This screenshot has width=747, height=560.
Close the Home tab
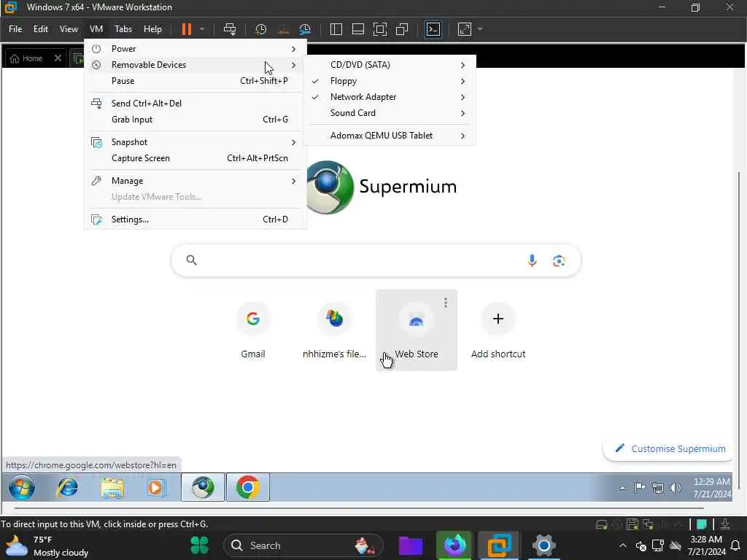pos(58,58)
